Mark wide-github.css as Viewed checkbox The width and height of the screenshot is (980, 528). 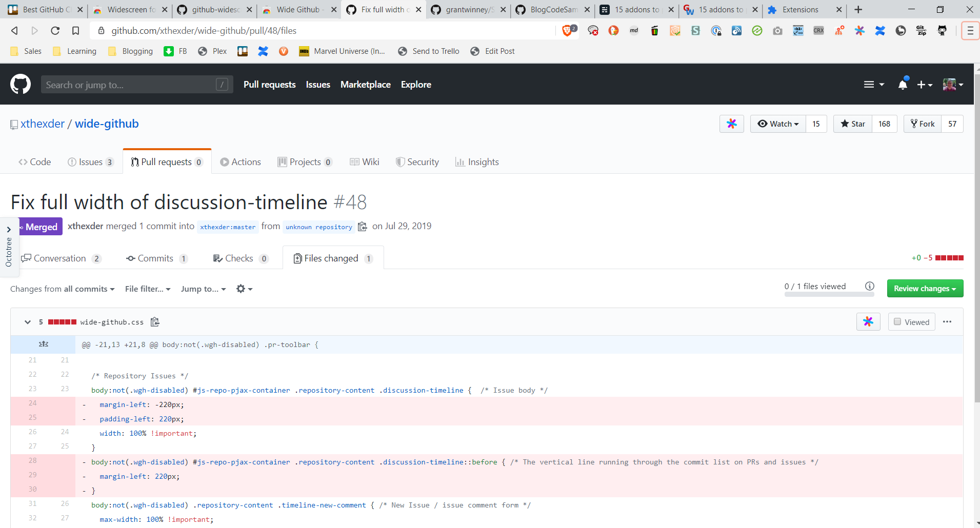pyautogui.click(x=897, y=322)
